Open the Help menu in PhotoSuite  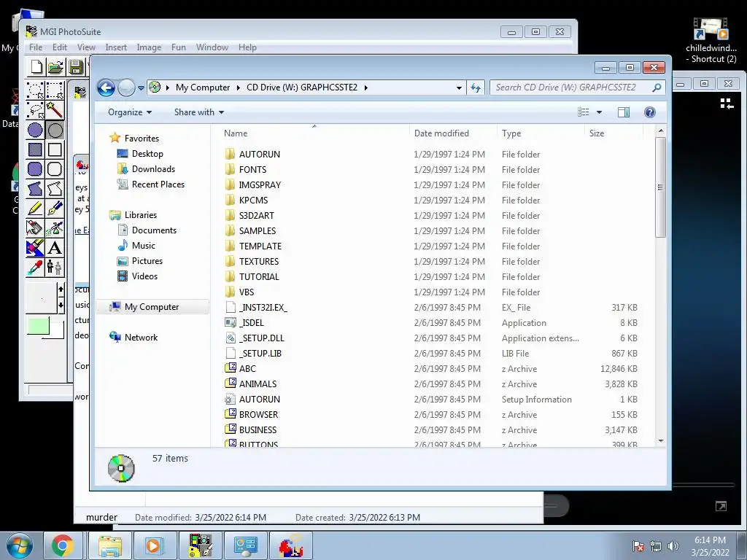(247, 47)
